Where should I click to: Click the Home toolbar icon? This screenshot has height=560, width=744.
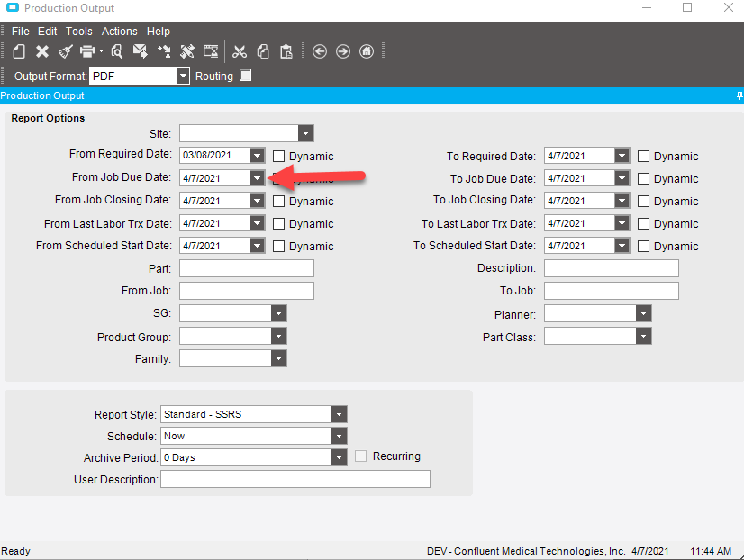click(367, 51)
